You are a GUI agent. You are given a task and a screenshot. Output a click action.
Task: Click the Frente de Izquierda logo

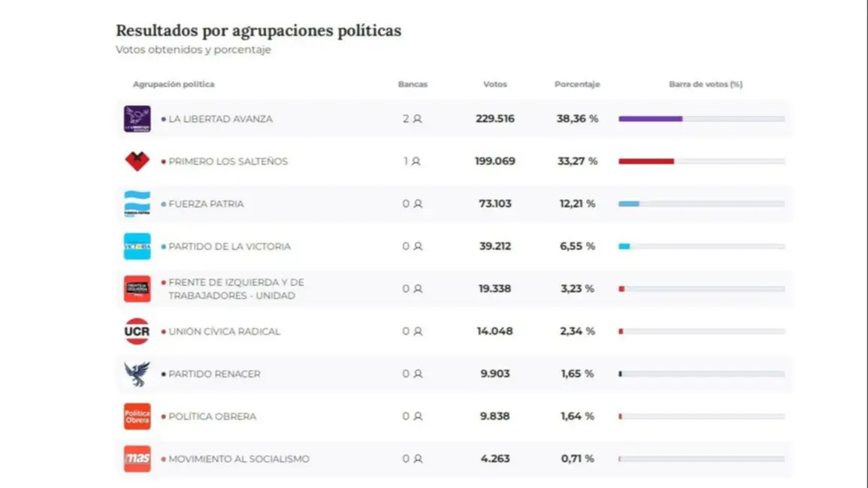click(x=137, y=289)
